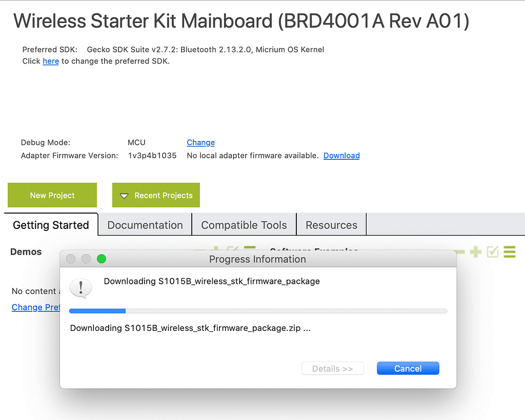
Task: Click Change link next to Debug Mode
Action: (x=200, y=142)
